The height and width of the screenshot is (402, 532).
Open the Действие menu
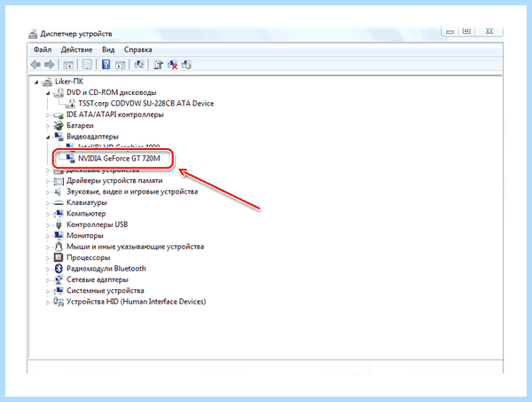[x=76, y=50]
